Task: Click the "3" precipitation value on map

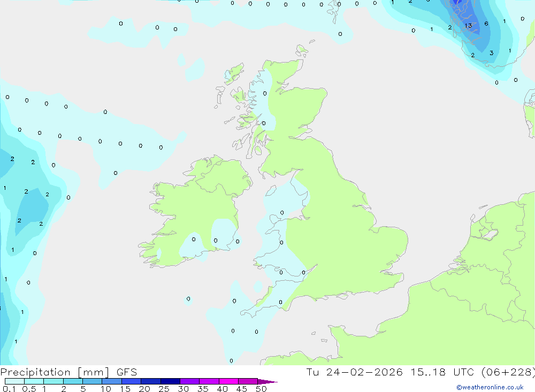Action: (491, 53)
